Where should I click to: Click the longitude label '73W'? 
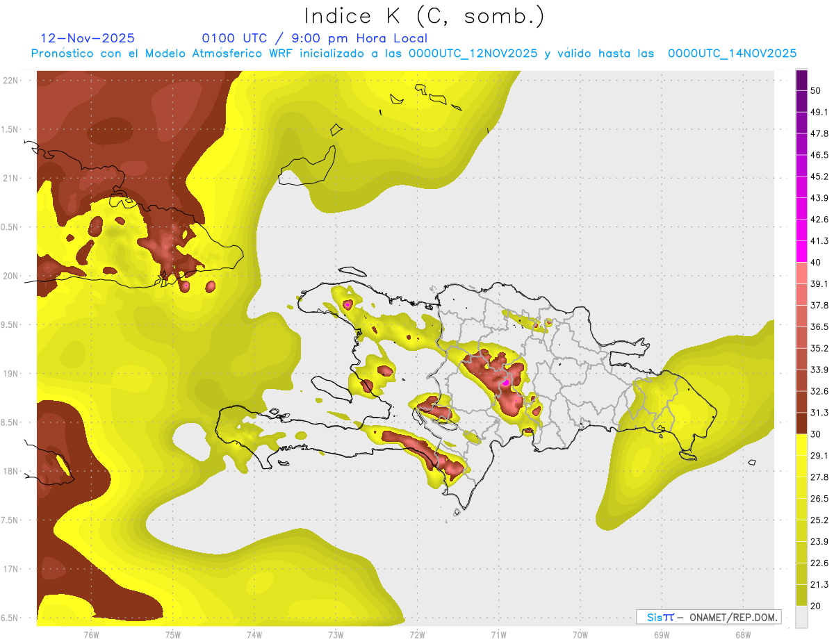[x=336, y=635]
